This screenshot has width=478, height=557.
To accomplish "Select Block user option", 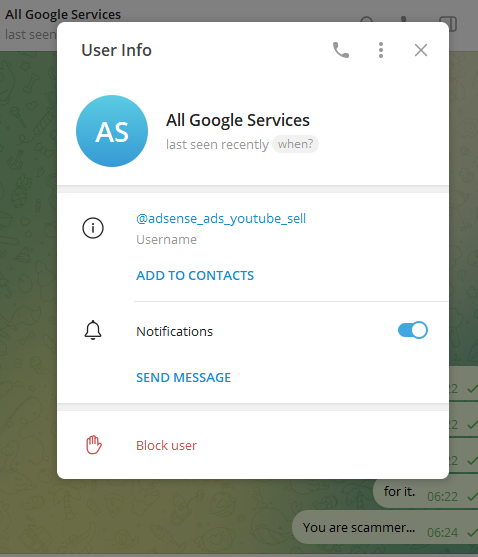I will point(253,445).
